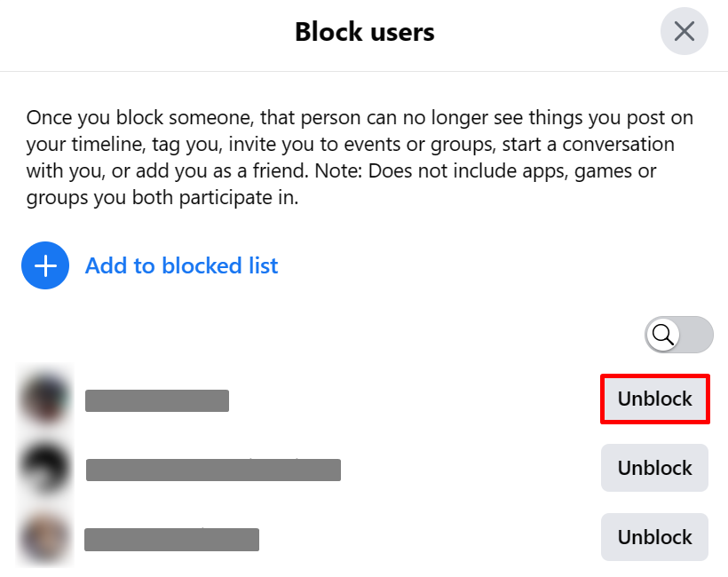Click the Block users dialog title
The height and width of the screenshot is (577, 728).
pyautogui.click(x=364, y=31)
